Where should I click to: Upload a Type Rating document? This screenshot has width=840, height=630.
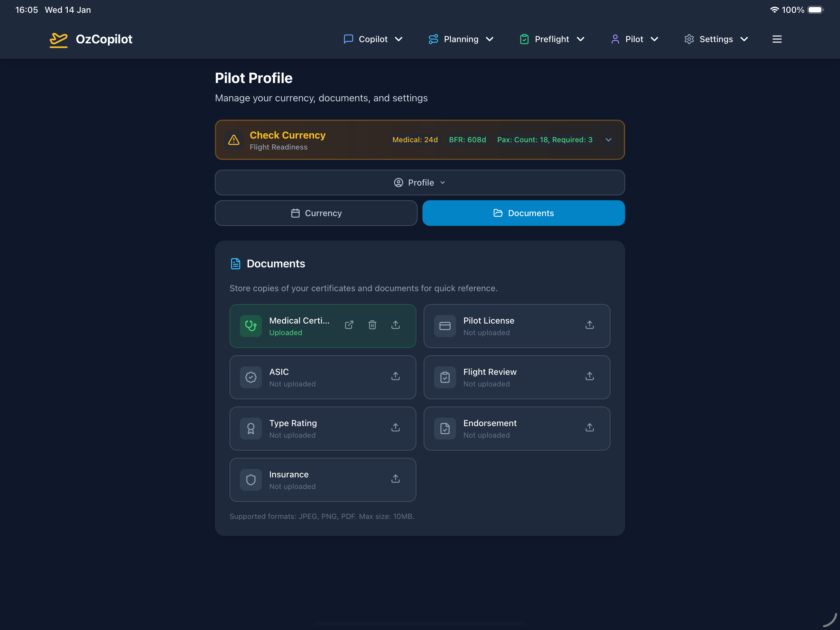pyautogui.click(x=395, y=428)
